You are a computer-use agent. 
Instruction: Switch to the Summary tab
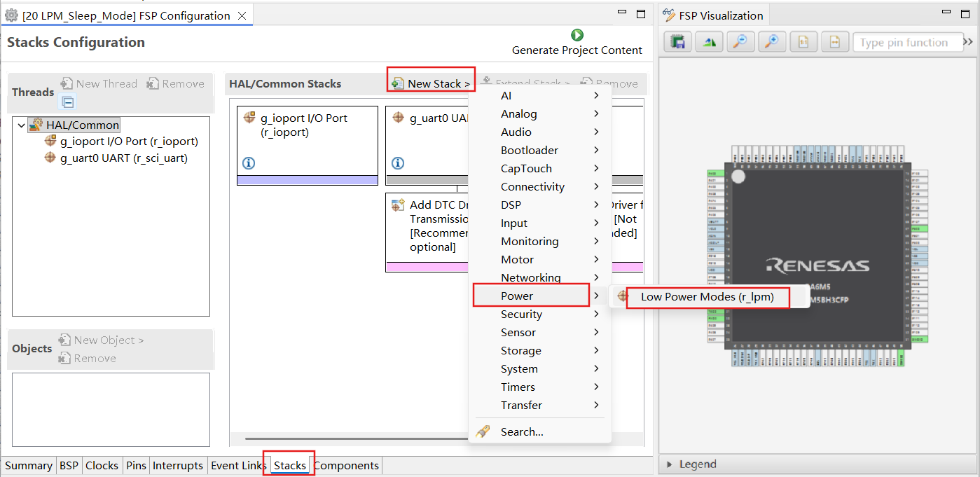tap(29, 465)
